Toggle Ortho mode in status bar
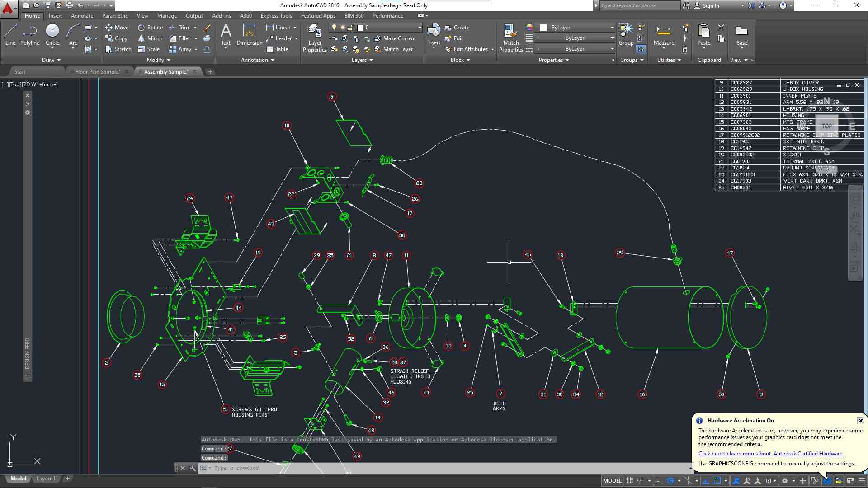This screenshot has height=488, width=868. [660, 481]
